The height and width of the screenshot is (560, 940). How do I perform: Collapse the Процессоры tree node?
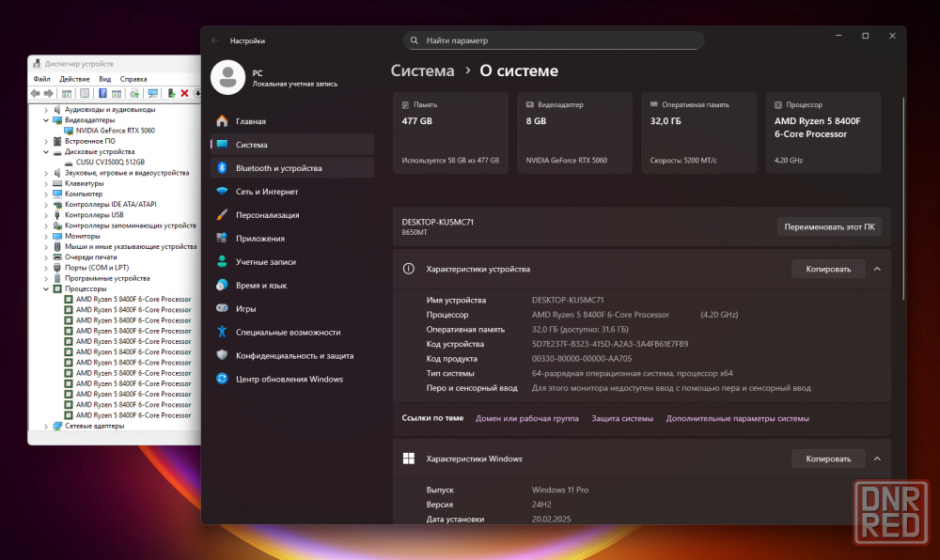[46, 288]
